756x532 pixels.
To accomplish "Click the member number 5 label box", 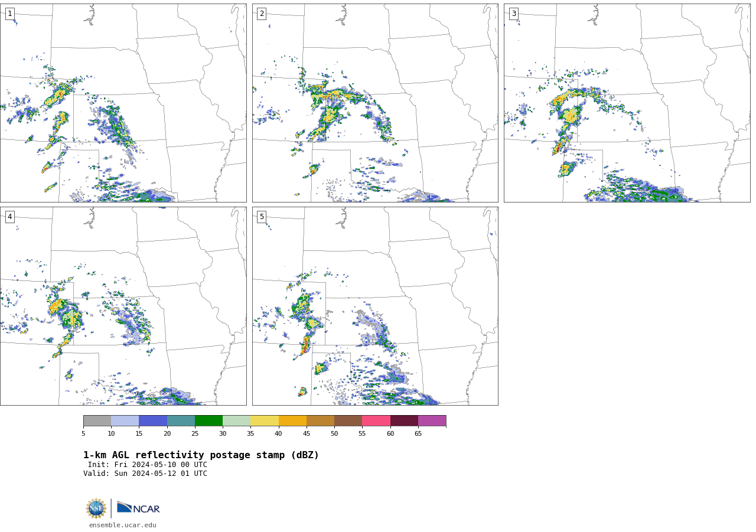I will click(262, 217).
